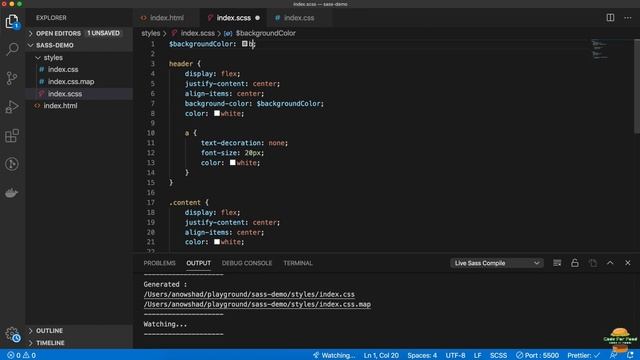The width and height of the screenshot is (640, 360).
Task: Click Port 5500 live server status
Action: [x=537, y=356]
